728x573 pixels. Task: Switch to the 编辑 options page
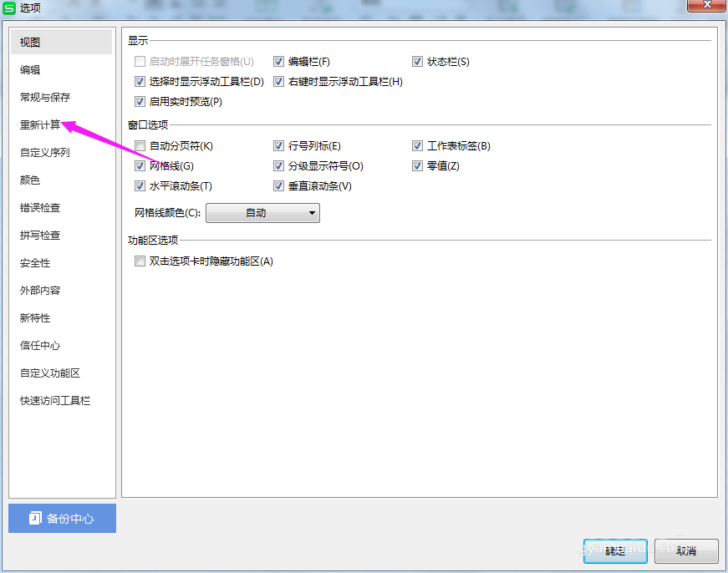30,69
